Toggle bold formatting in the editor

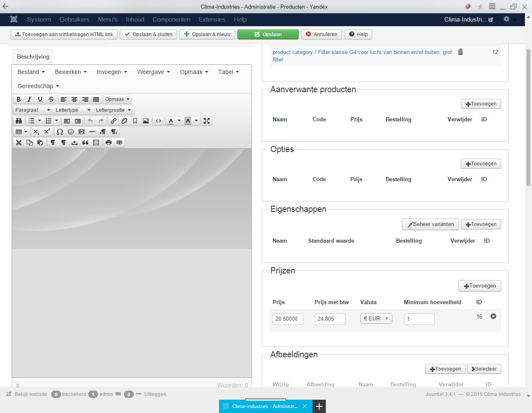(x=19, y=99)
